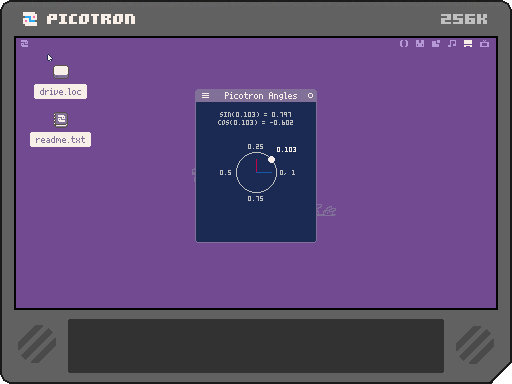Open the Picotron Angles window hamburger menu
Viewport: 512px width, 384px height.
205,96
